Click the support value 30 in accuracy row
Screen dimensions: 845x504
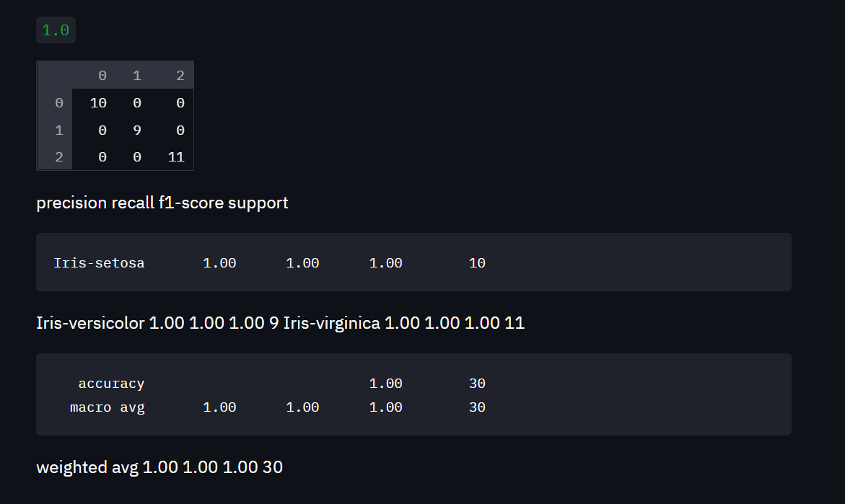click(477, 384)
